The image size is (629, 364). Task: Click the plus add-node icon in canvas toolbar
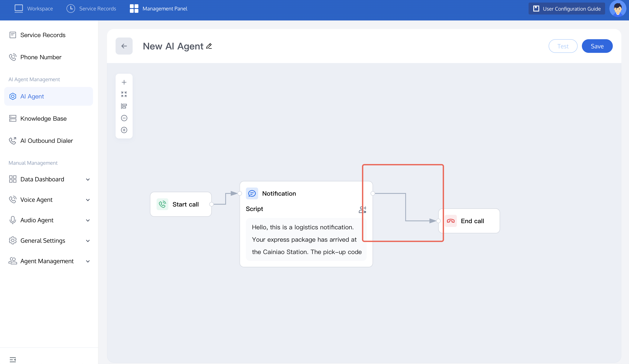coord(124,82)
